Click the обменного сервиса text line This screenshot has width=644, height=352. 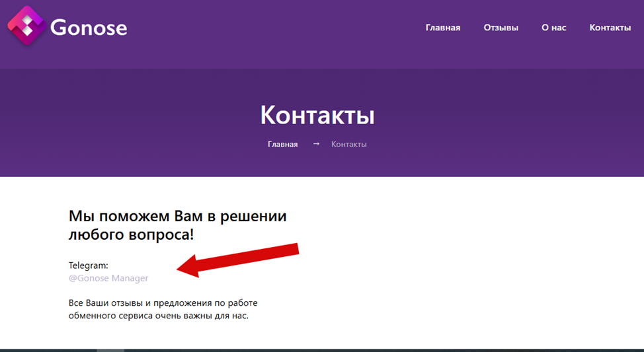159,316
